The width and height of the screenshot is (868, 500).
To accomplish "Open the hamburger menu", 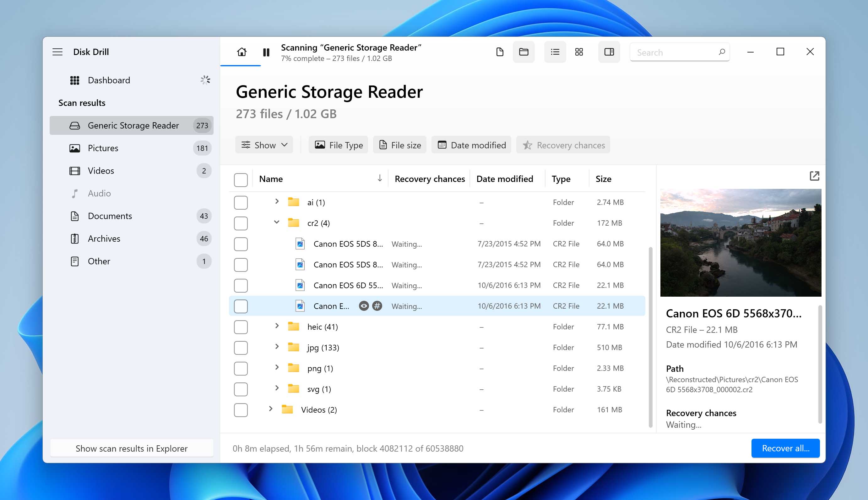I will pyautogui.click(x=57, y=52).
